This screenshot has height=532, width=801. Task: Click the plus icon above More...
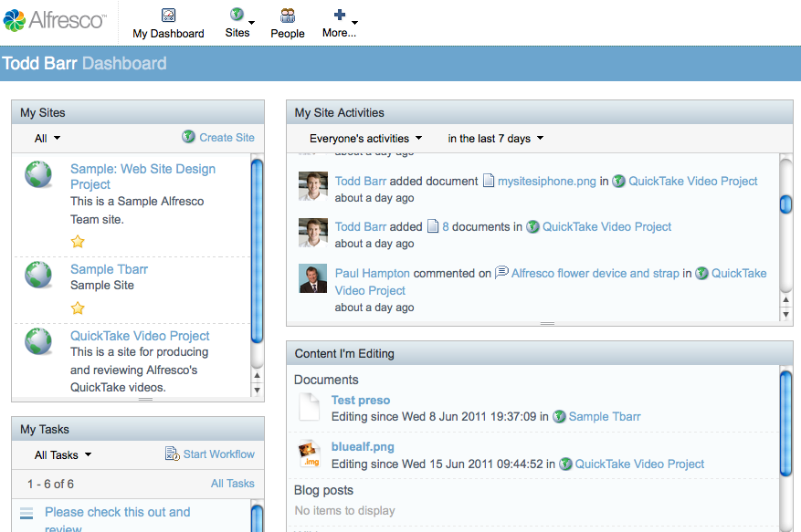339,15
